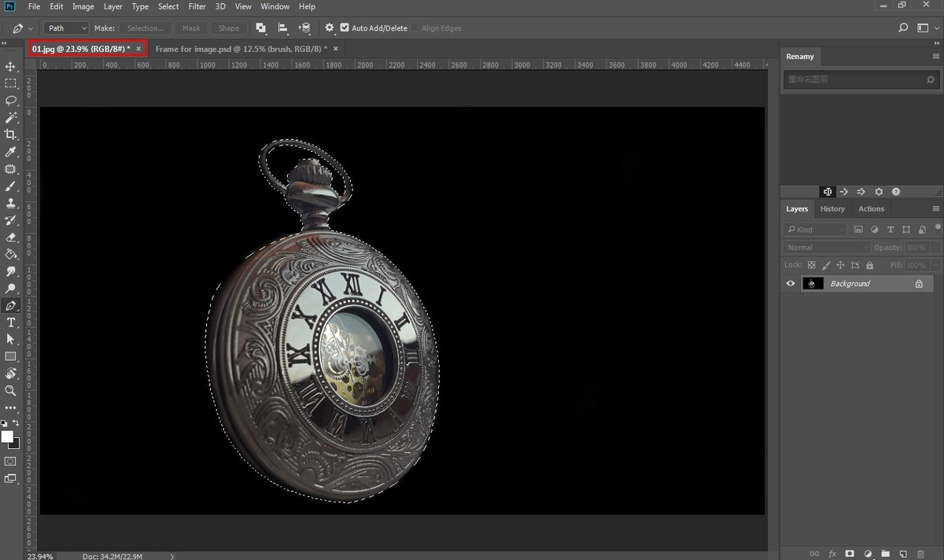944x560 pixels.
Task: Select the Move tool
Action: pyautogui.click(x=11, y=67)
